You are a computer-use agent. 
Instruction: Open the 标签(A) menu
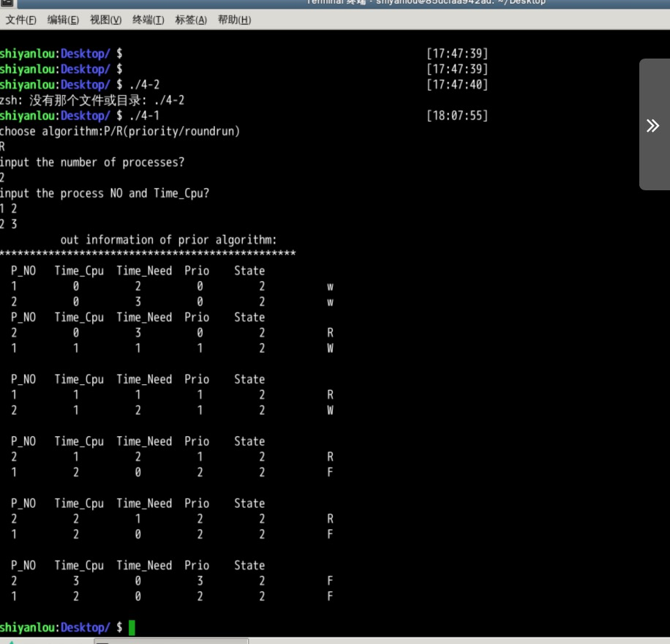[x=190, y=20]
